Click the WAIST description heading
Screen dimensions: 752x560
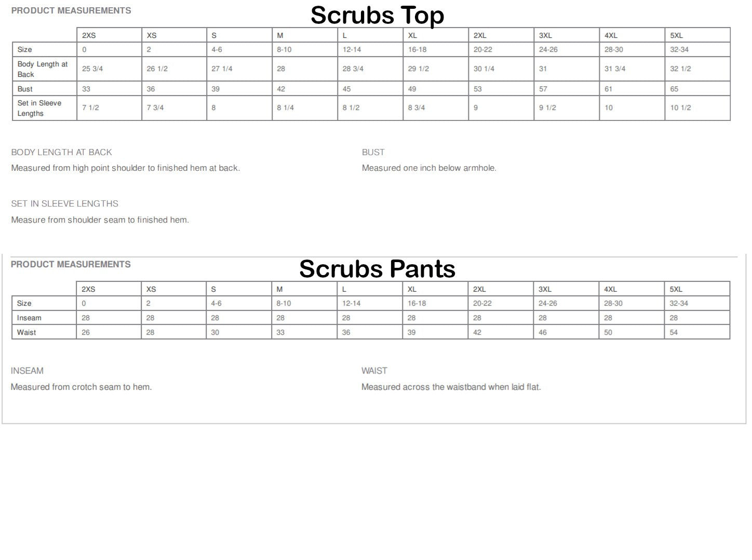374,371
